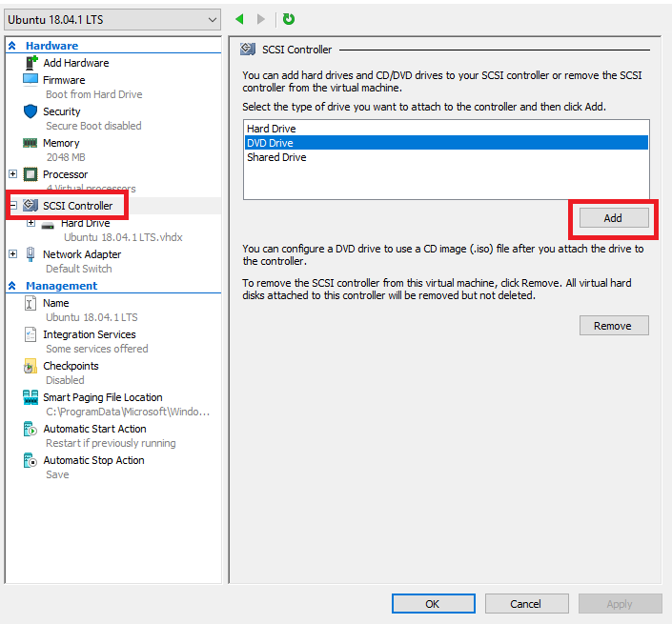The width and height of the screenshot is (672, 624).
Task: Collapse the Hardware section chevron
Action: tap(12, 46)
